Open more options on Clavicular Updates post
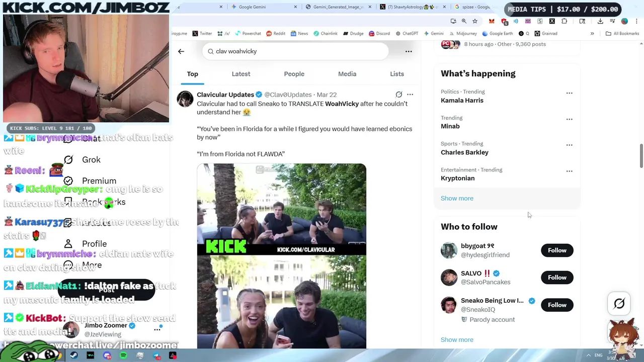Viewport: 644px width, 362px height. pos(410,95)
